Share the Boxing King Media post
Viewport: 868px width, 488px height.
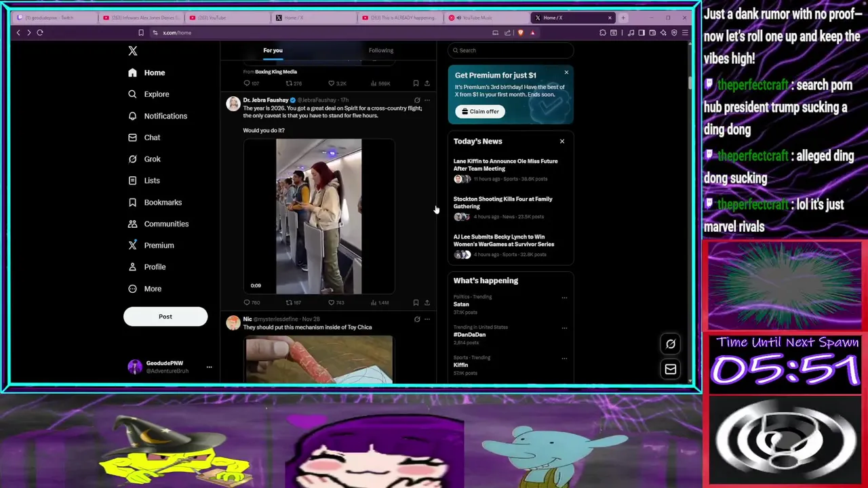coord(427,83)
